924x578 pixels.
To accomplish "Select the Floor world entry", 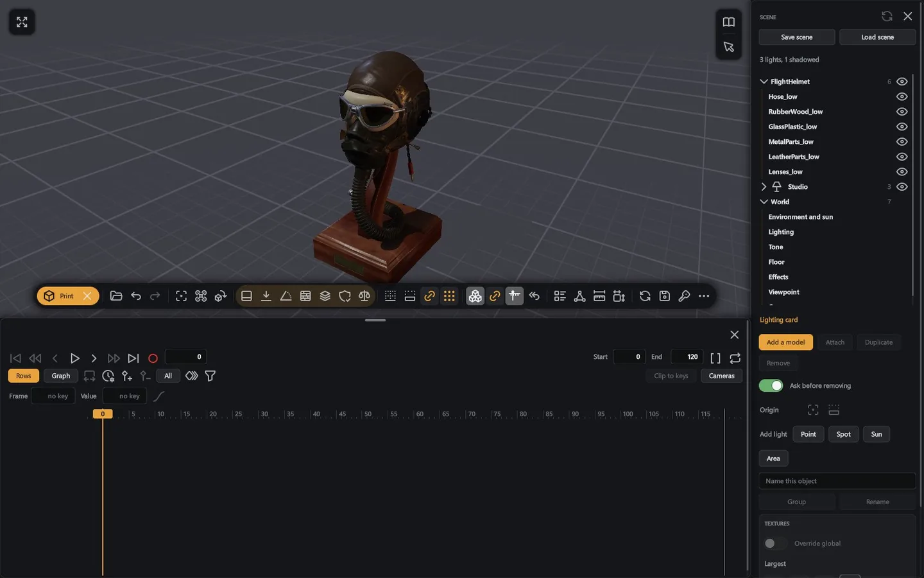I will pos(776,262).
